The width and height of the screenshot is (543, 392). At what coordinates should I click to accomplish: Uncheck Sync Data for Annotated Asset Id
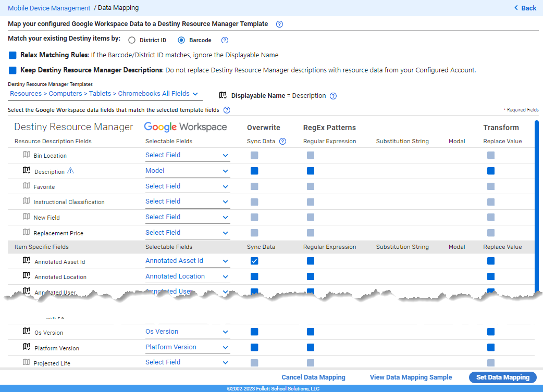[254, 261]
